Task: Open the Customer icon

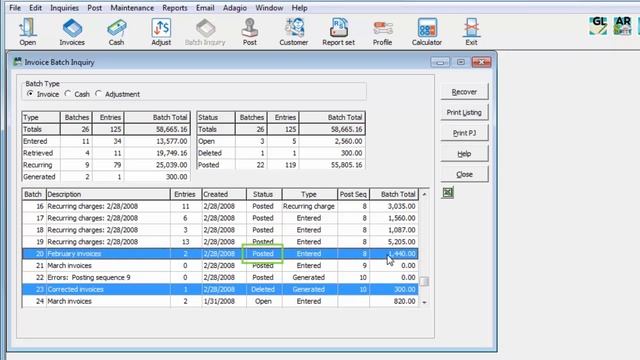Action: pyautogui.click(x=293, y=32)
